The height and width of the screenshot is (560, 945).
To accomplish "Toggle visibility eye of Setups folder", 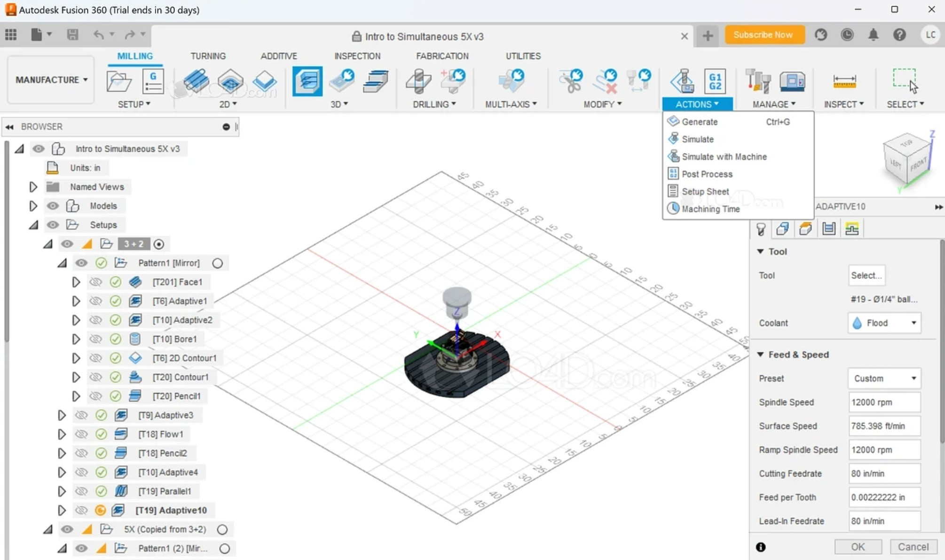I will coord(53,225).
